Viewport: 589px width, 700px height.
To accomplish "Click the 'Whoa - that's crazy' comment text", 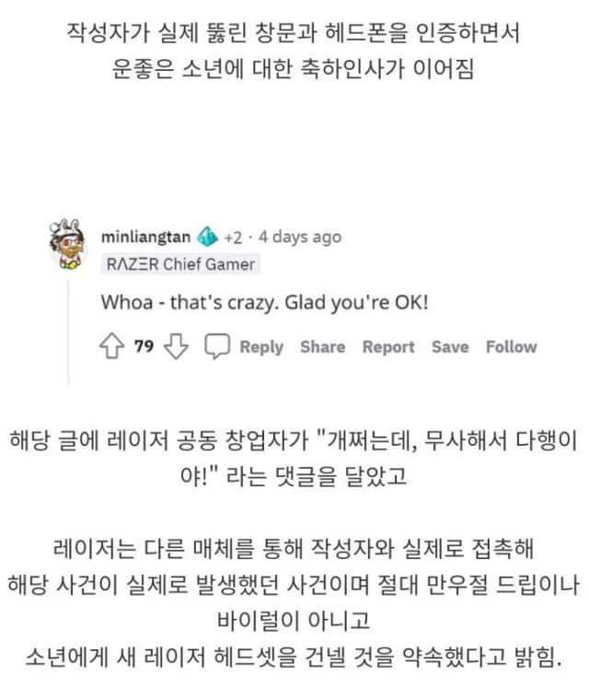I will (265, 303).
